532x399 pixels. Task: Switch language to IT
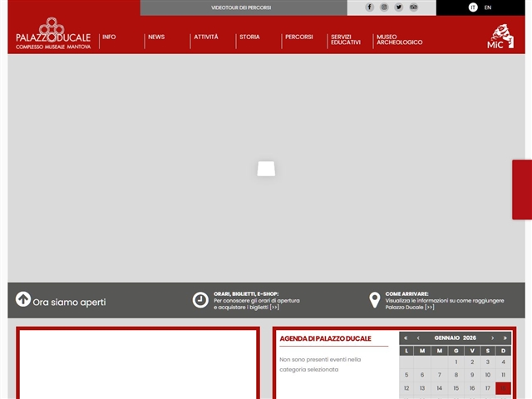(473, 7)
